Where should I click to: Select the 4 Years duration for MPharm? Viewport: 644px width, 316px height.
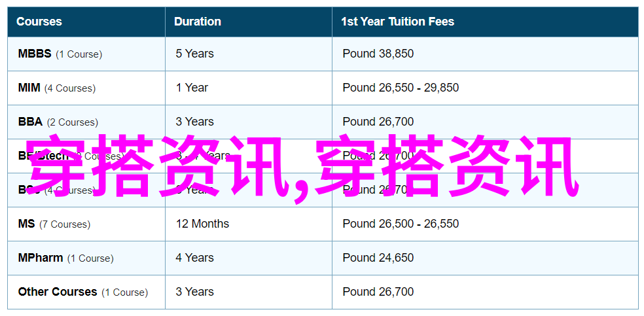[x=194, y=258]
